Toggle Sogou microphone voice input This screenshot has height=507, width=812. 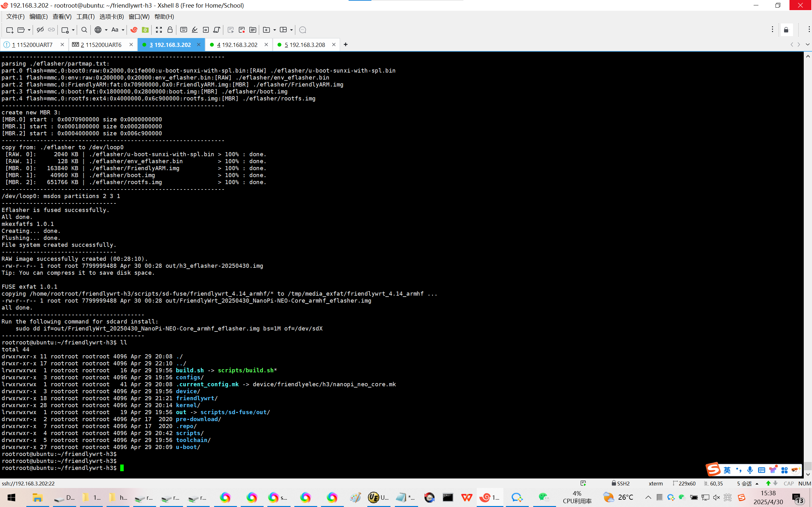(750, 470)
